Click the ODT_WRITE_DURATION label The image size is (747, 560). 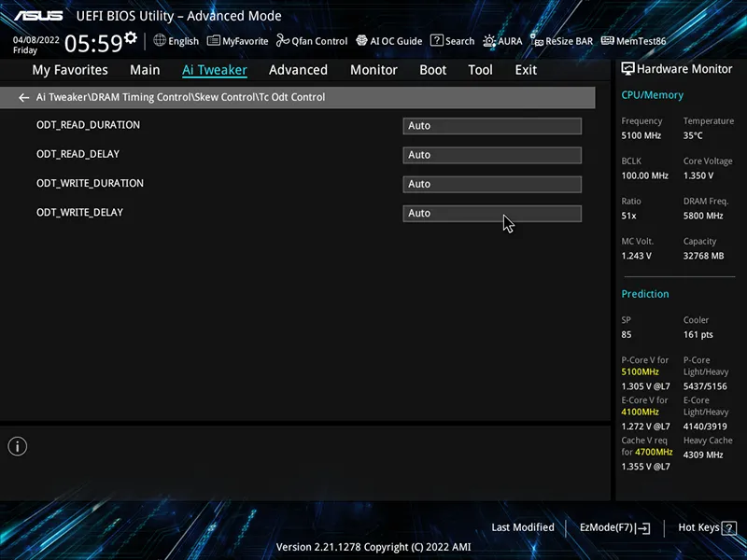(x=90, y=183)
